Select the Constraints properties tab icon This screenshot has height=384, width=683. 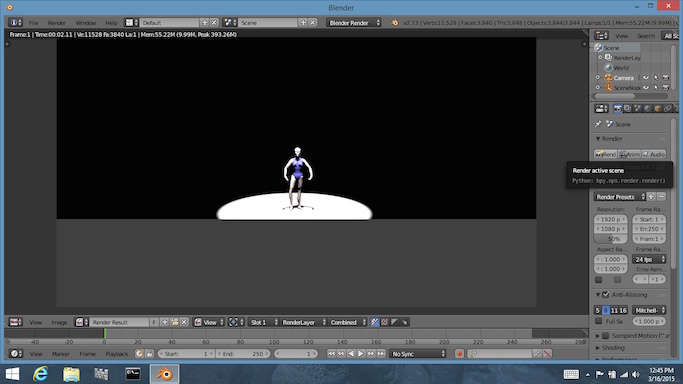pyautogui.click(x=667, y=108)
